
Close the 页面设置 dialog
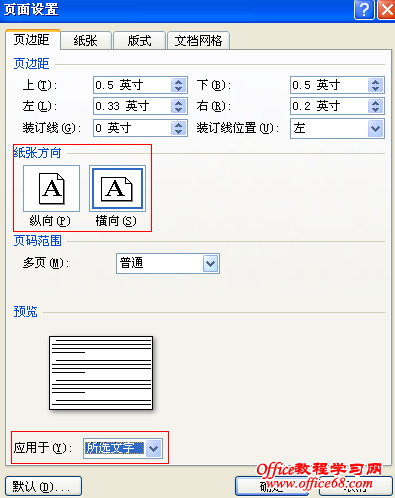pos(387,10)
